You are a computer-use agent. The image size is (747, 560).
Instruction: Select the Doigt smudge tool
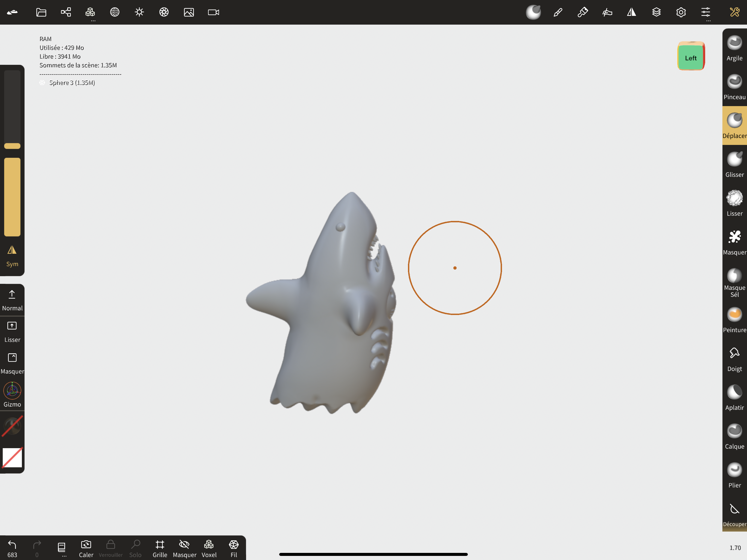tap(734, 359)
